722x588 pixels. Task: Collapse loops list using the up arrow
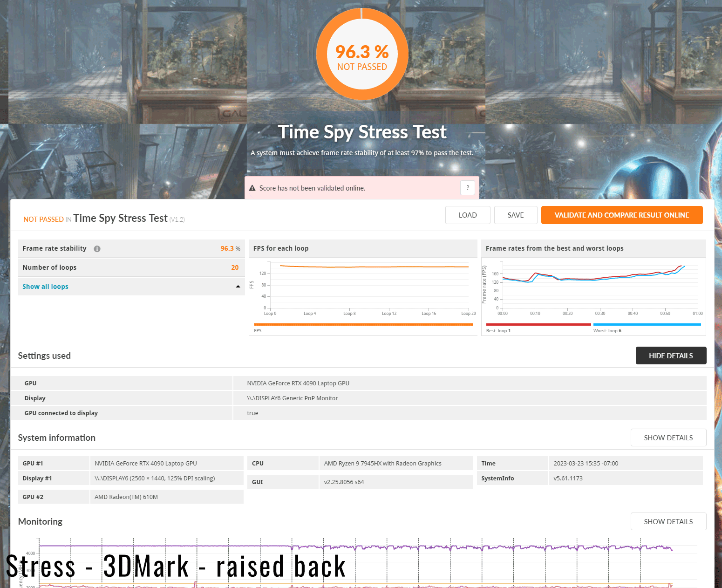point(238,287)
